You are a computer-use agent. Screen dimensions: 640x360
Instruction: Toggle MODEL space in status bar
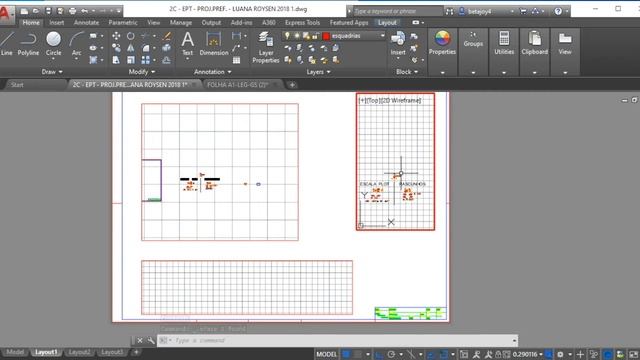[327, 354]
